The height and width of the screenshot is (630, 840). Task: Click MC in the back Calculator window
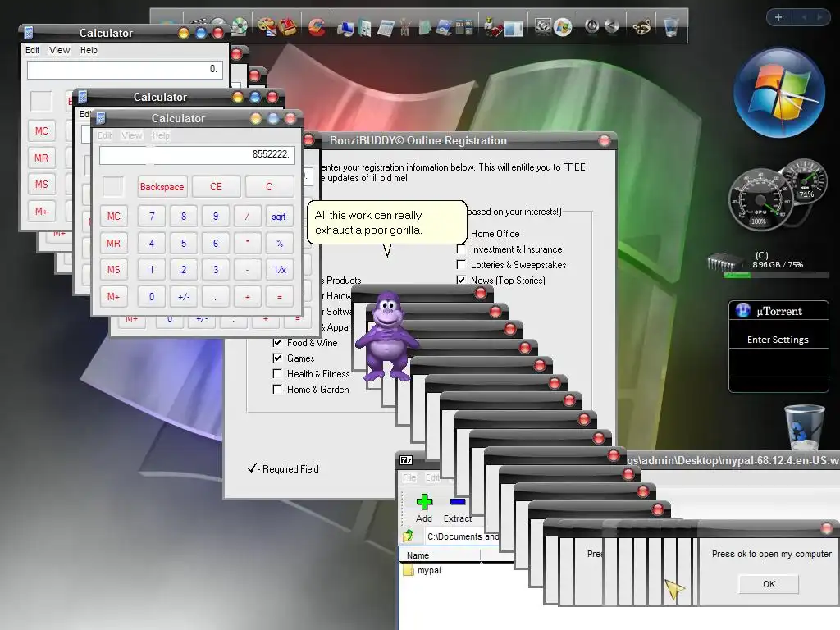click(42, 130)
